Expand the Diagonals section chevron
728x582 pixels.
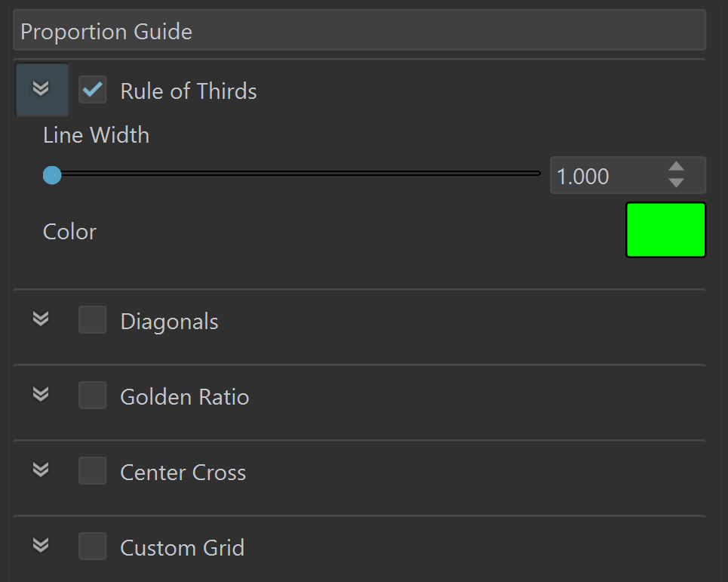[x=41, y=319]
